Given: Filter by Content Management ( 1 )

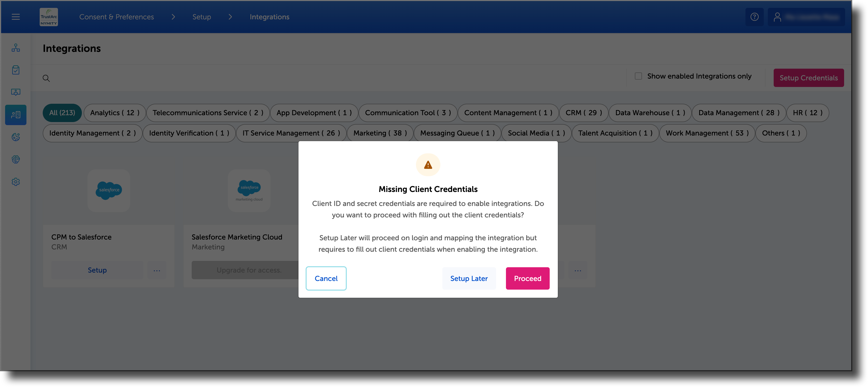Looking at the screenshot, I should pyautogui.click(x=508, y=113).
